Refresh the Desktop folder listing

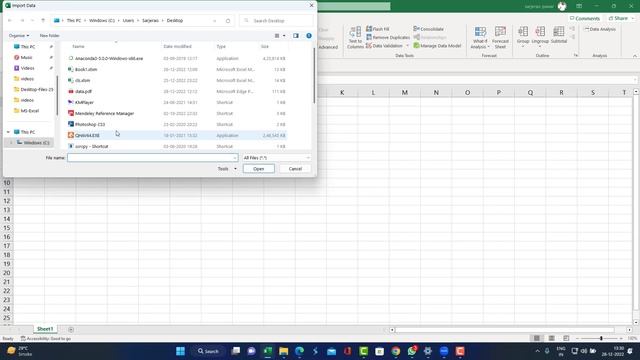point(228,20)
